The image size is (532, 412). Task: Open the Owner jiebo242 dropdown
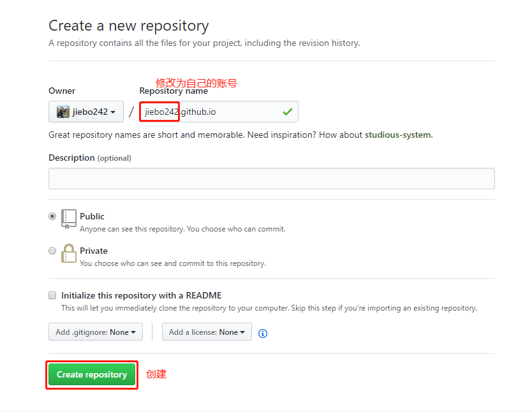(x=86, y=112)
